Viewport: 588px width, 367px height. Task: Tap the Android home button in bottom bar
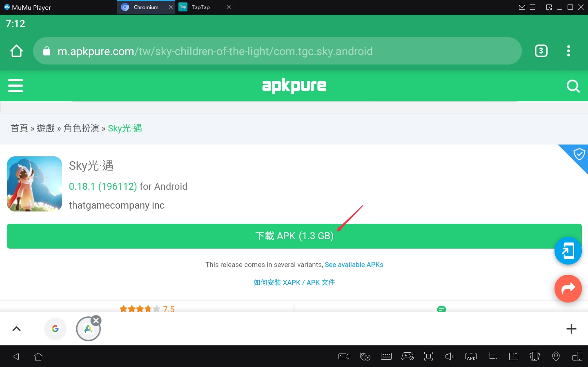[x=38, y=356]
